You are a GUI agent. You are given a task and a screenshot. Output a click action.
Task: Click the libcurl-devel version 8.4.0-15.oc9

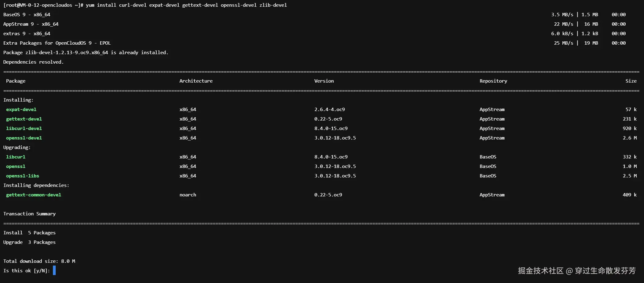point(331,128)
